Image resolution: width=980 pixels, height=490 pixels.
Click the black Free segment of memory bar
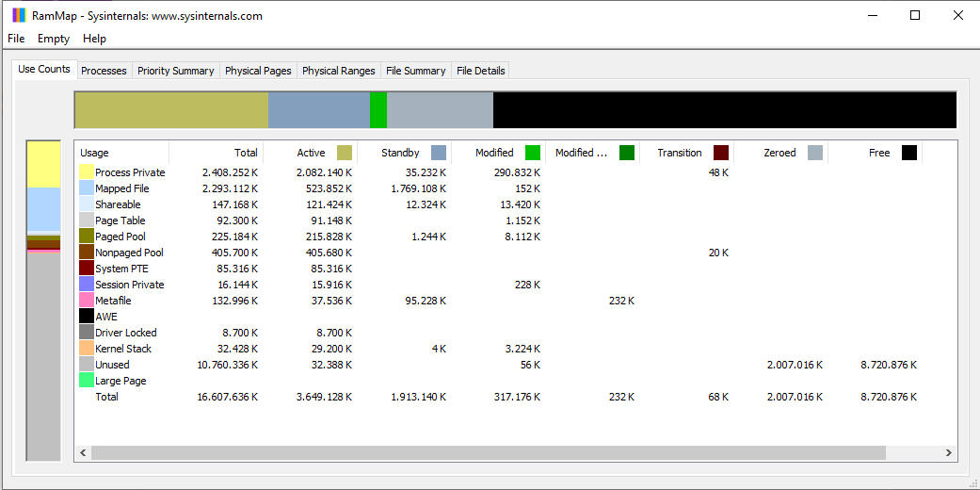[725, 110]
